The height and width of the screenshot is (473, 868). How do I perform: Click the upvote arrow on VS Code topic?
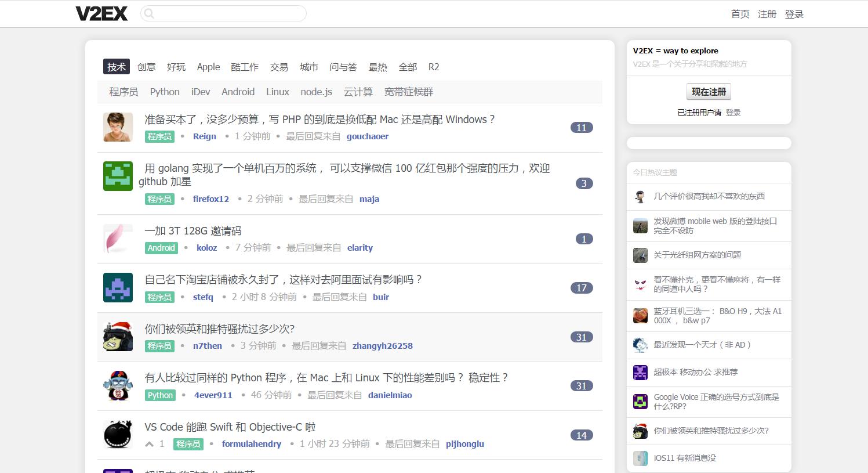(x=150, y=444)
